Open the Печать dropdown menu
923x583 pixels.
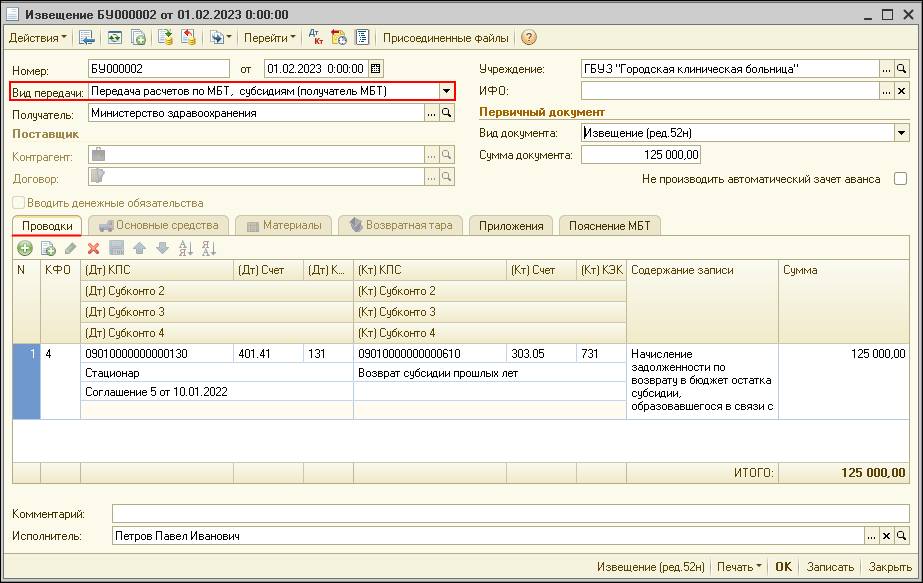pyautogui.click(x=739, y=567)
